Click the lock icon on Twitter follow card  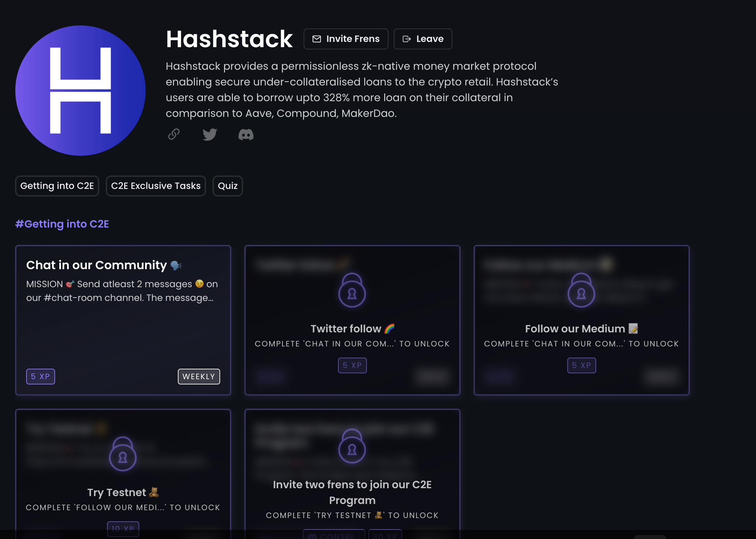click(x=352, y=290)
